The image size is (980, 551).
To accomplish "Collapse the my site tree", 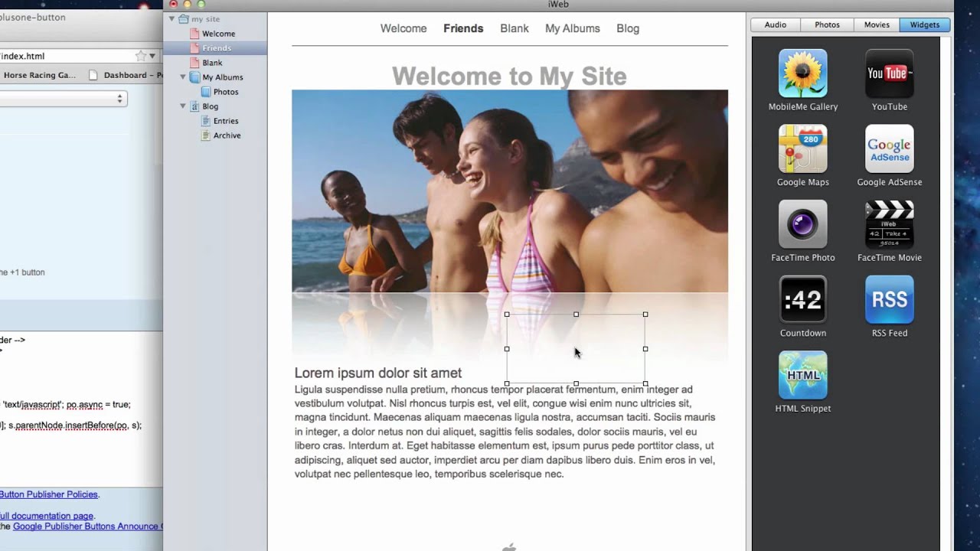I will pos(171,18).
